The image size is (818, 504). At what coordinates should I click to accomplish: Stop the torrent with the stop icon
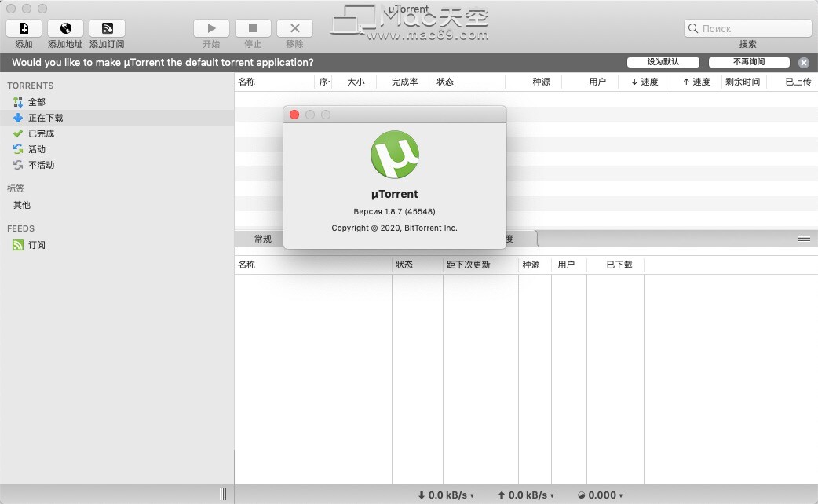[x=252, y=27]
